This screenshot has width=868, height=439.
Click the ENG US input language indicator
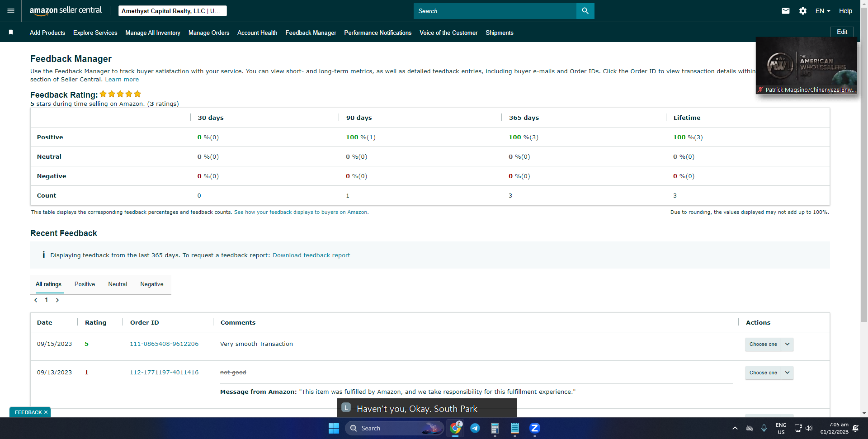point(781,428)
